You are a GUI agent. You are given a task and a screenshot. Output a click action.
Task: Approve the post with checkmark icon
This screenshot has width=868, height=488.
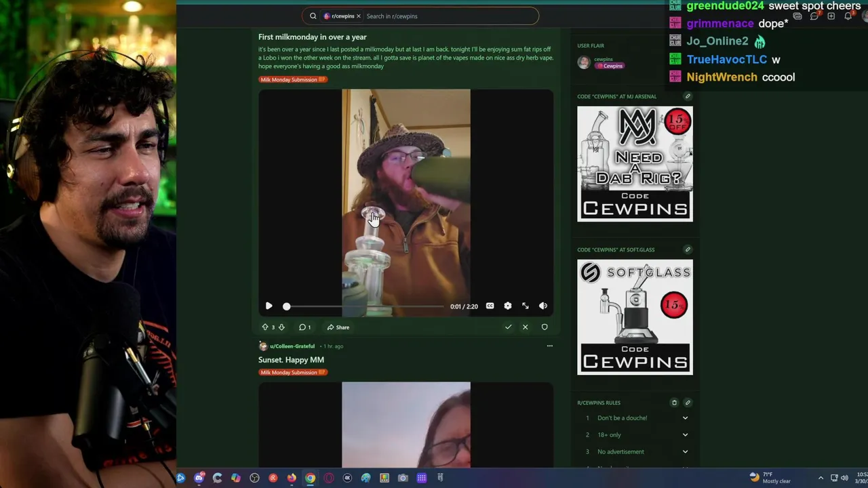tap(508, 327)
